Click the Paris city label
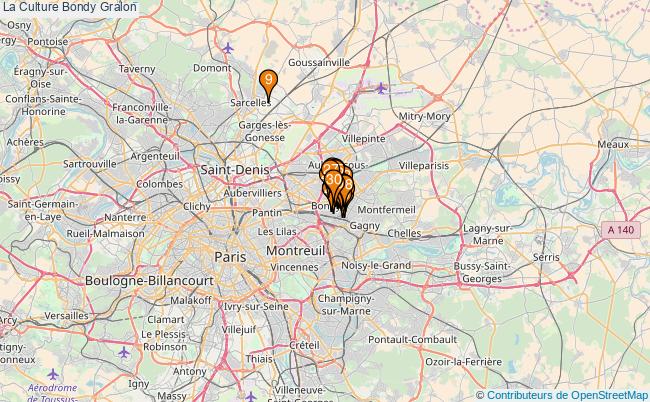 pyautogui.click(x=230, y=257)
